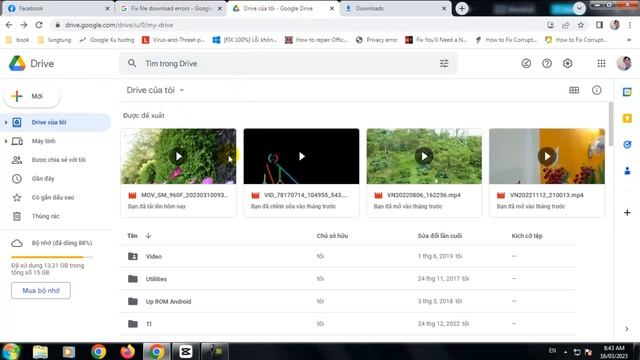
Task: Switch to Downloads tab
Action: (x=395, y=8)
